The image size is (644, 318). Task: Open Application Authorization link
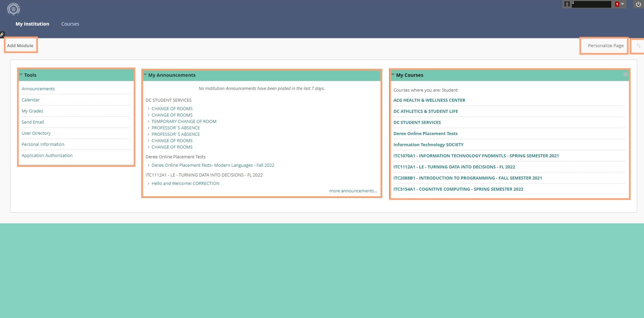[47, 155]
